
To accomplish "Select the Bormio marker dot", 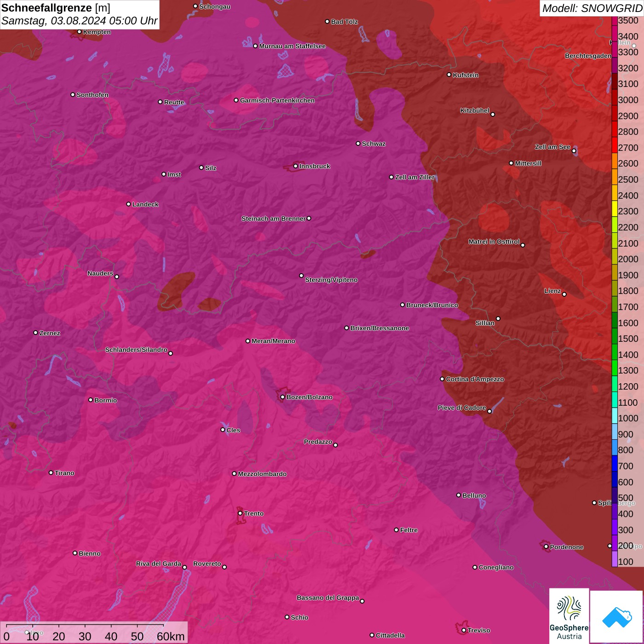I will (91, 400).
